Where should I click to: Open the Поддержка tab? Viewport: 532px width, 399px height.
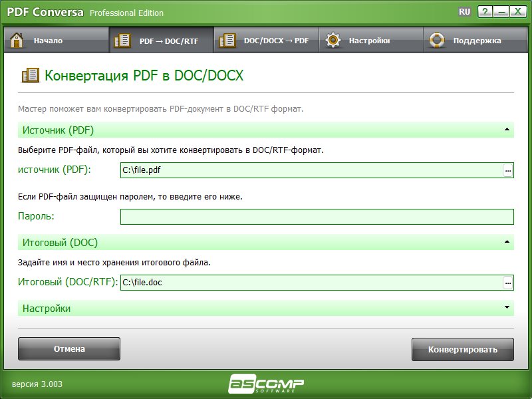coord(475,41)
